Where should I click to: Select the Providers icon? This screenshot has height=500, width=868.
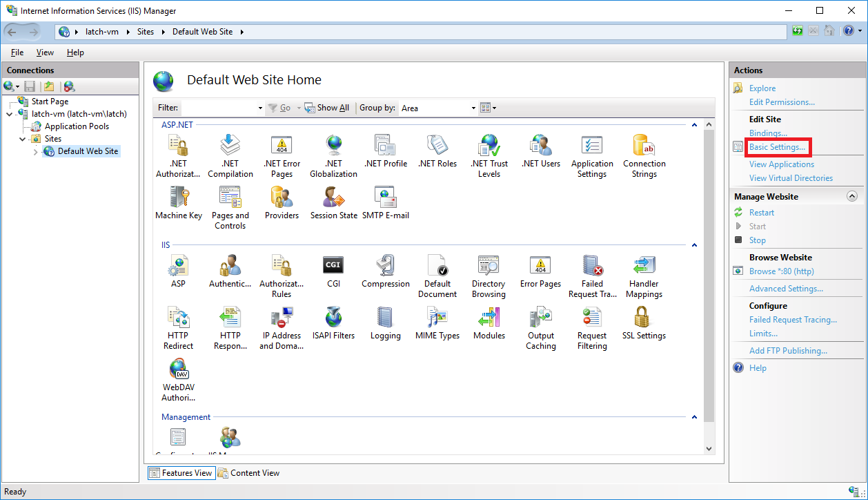[282, 203]
